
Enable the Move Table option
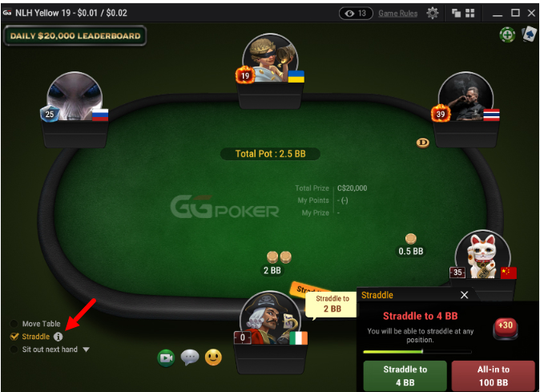tap(14, 324)
